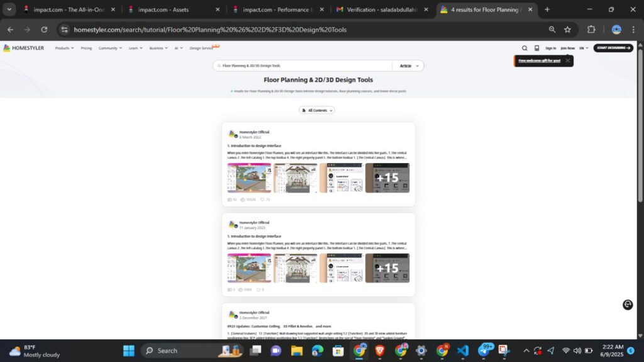Show hidden system tray icons chevron
This screenshot has width=644, height=362.
[526, 351]
